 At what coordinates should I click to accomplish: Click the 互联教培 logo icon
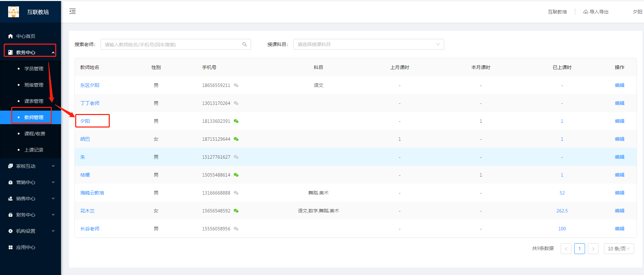pos(14,12)
